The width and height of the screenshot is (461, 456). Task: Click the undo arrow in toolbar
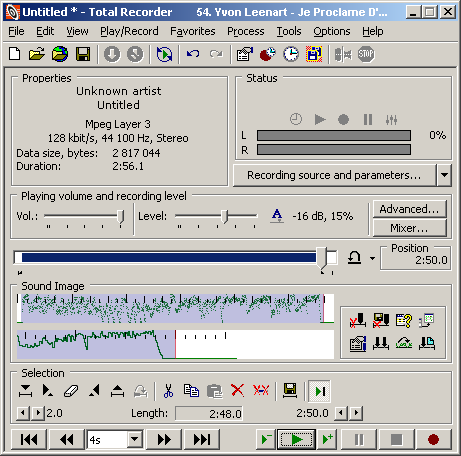coord(193,54)
